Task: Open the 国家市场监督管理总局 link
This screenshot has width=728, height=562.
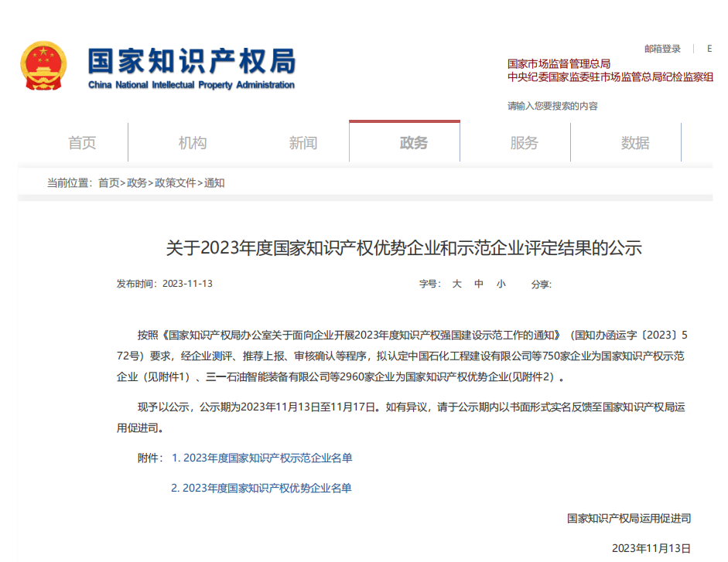Action: click(559, 63)
